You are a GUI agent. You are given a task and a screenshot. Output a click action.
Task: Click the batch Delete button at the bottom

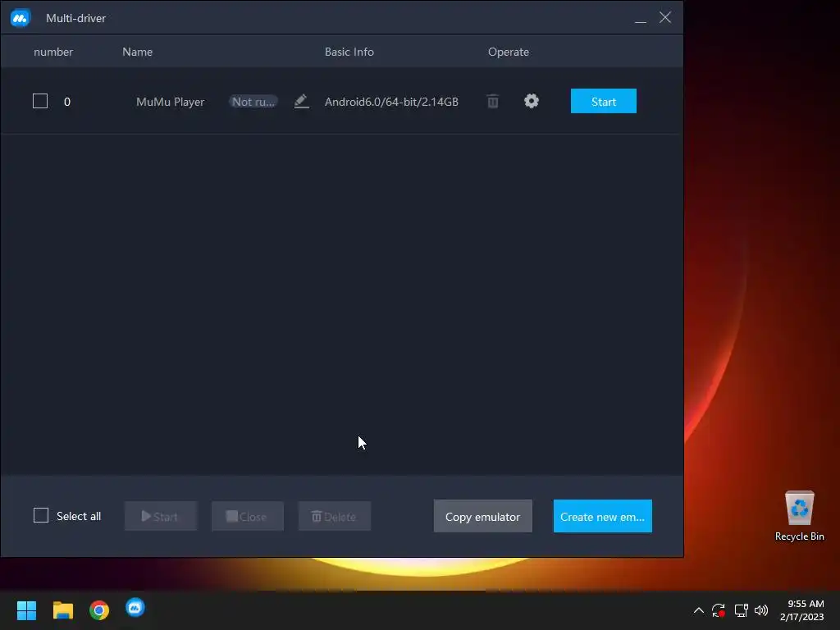tap(335, 516)
